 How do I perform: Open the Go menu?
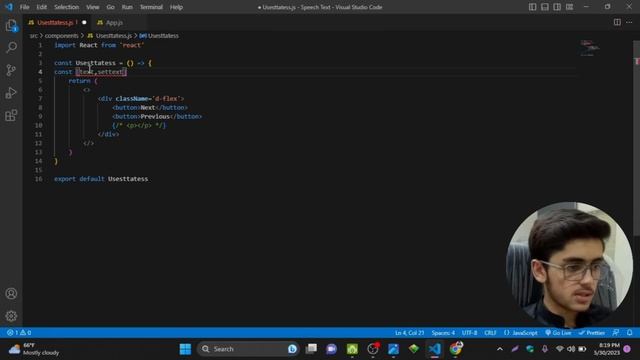pos(110,7)
